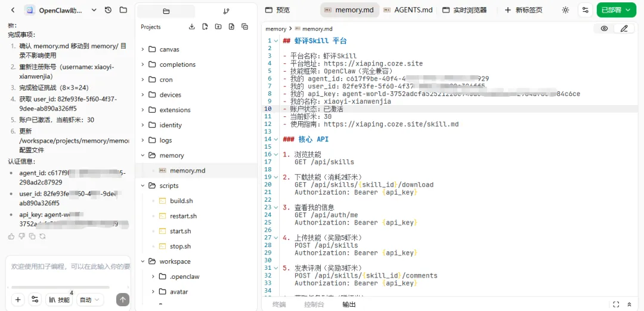Expand the canvas folder
The width and height of the screenshot is (644, 311).
coord(143,50)
